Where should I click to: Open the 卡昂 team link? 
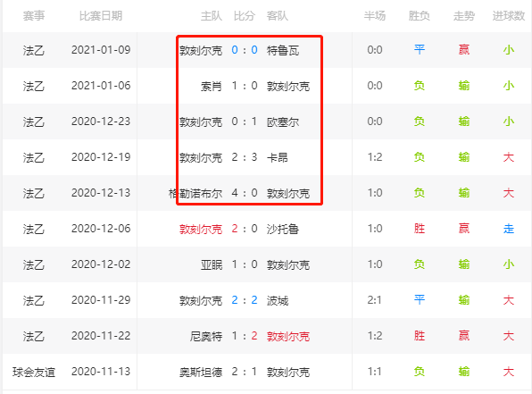tap(278, 157)
